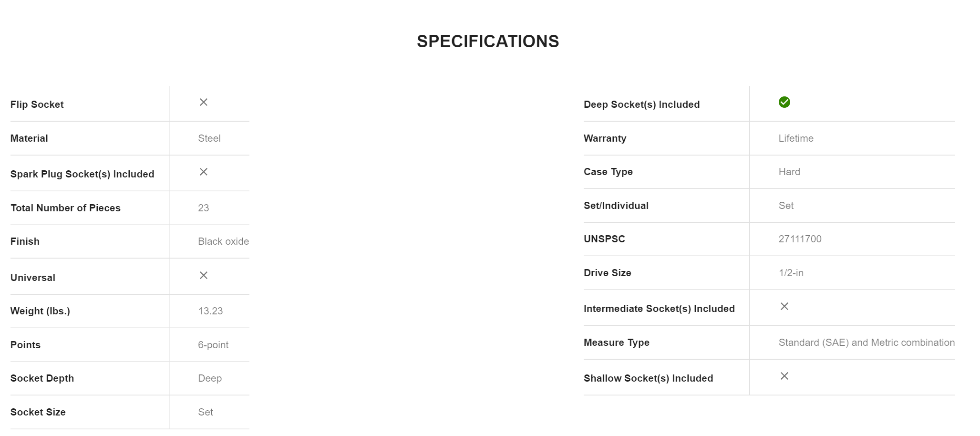The width and height of the screenshot is (980, 436).
Task: Click the UNSPSC code 27111700
Action: (800, 239)
